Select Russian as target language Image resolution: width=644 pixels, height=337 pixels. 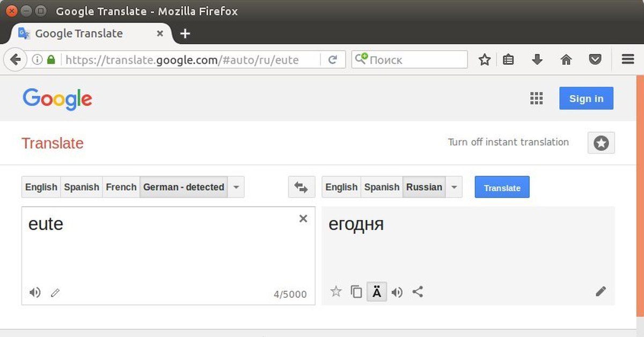tap(424, 187)
